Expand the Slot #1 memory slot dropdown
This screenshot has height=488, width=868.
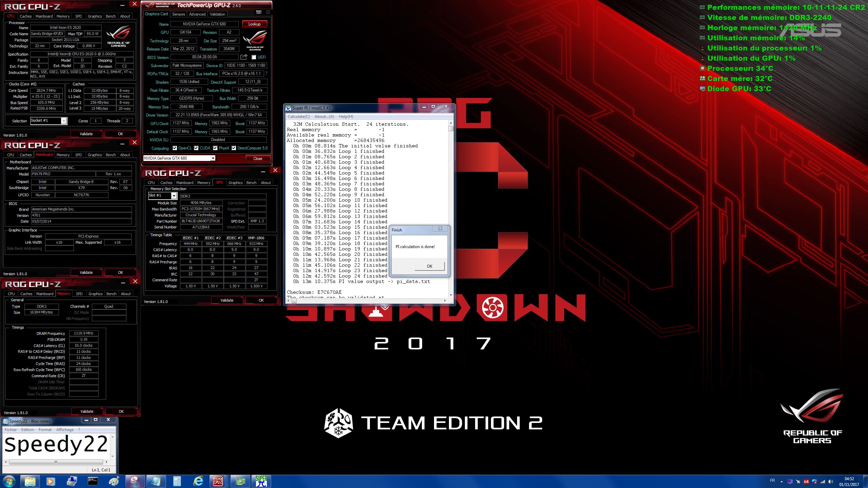(174, 196)
